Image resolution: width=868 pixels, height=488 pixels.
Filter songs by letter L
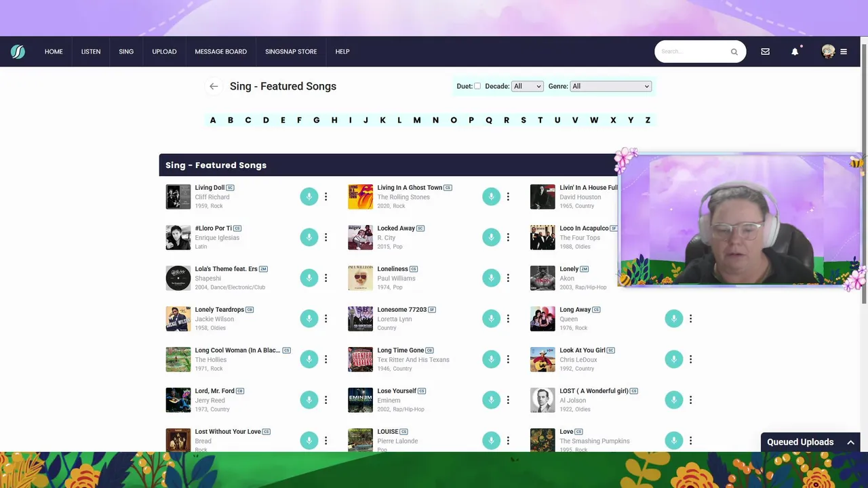pyautogui.click(x=399, y=120)
